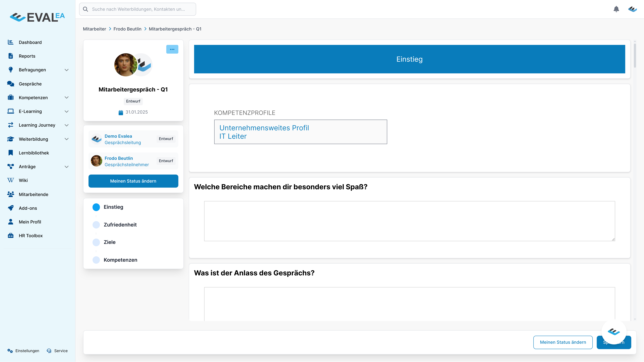644x362 pixels.
Task: Click Meinen Status ändern in left panel
Action: pyautogui.click(x=133, y=181)
